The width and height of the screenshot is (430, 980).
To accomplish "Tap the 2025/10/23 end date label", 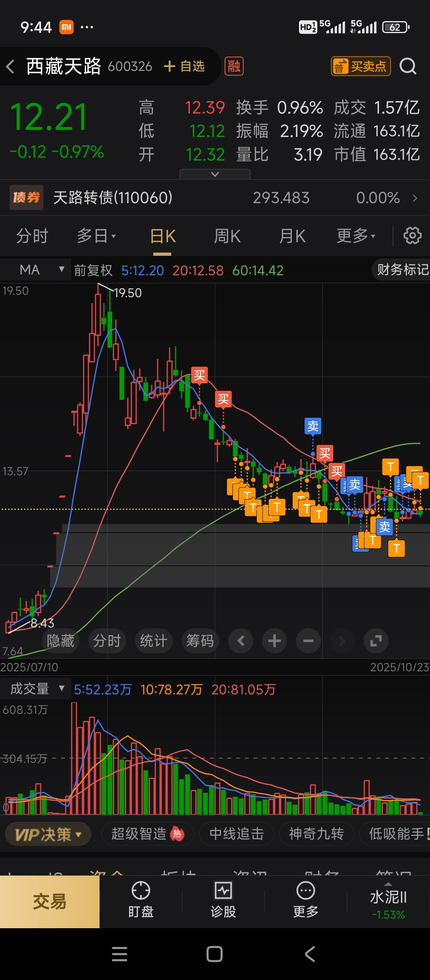I will pyautogui.click(x=399, y=667).
